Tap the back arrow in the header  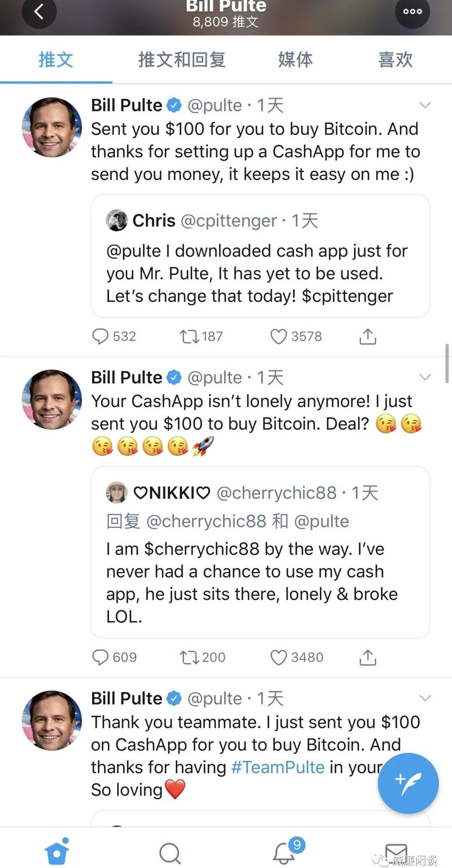(x=39, y=12)
